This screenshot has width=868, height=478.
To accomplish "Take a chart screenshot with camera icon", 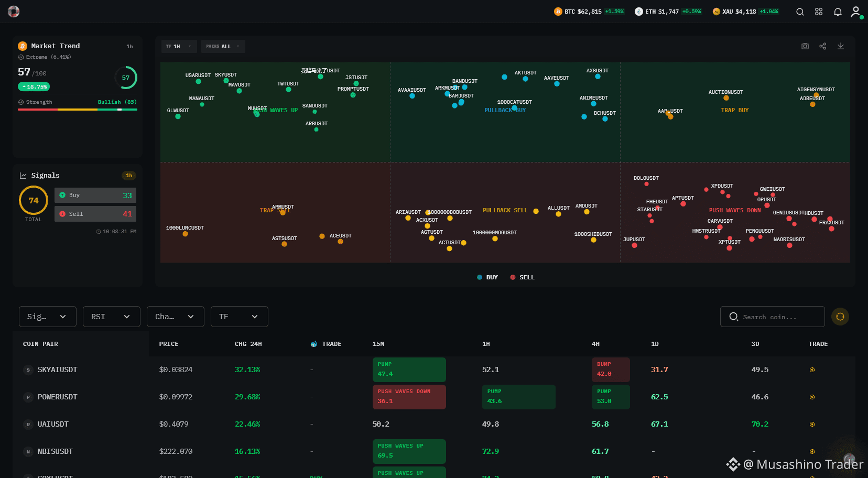I will [805, 46].
